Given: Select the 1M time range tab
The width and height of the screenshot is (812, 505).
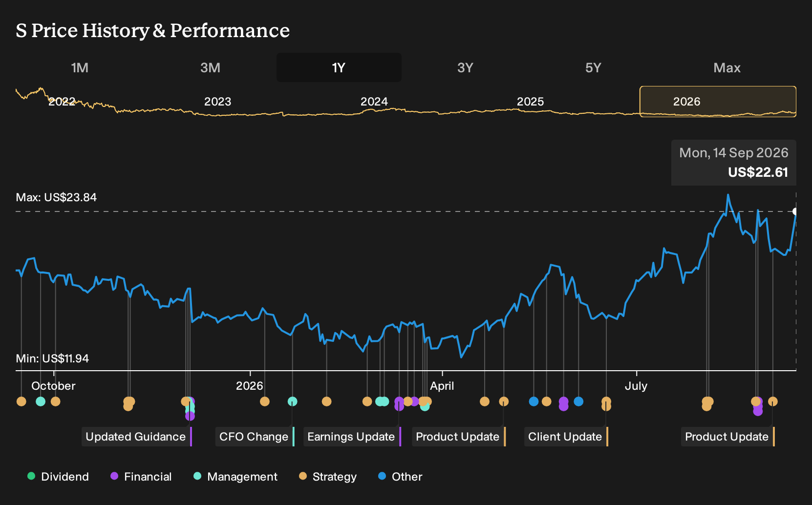Looking at the screenshot, I should (80, 67).
